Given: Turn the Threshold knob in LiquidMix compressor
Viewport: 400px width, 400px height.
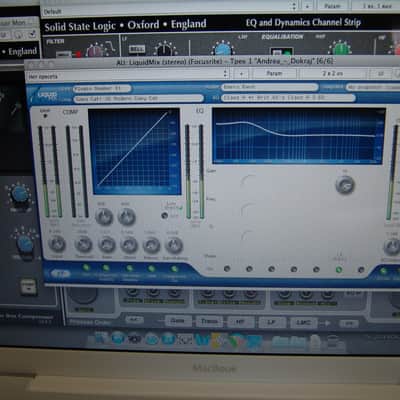Looking at the screenshot, I should (x=83, y=245).
